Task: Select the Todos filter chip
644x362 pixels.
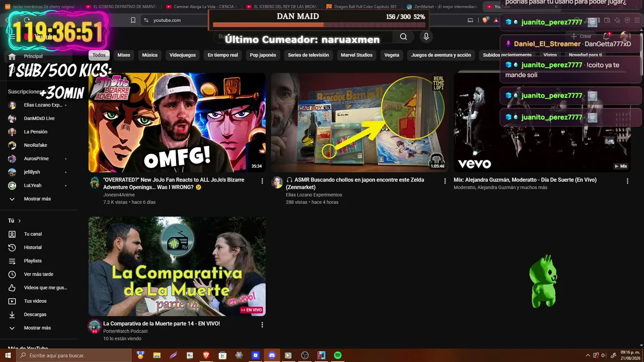Action: [x=99, y=55]
